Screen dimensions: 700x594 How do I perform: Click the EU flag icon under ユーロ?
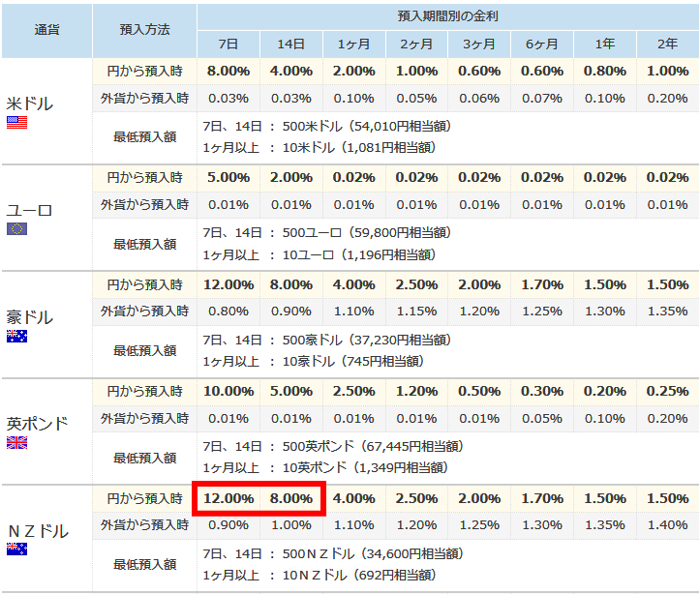[17, 228]
